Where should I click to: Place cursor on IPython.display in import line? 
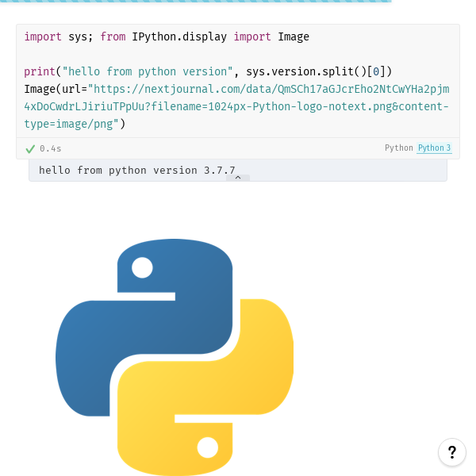click(179, 36)
